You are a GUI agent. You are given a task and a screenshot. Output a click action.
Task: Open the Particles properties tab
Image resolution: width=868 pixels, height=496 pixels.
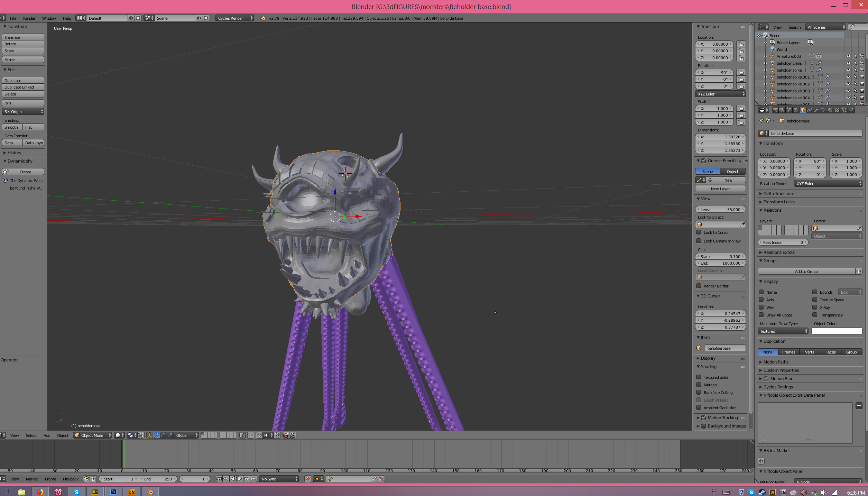[844, 110]
